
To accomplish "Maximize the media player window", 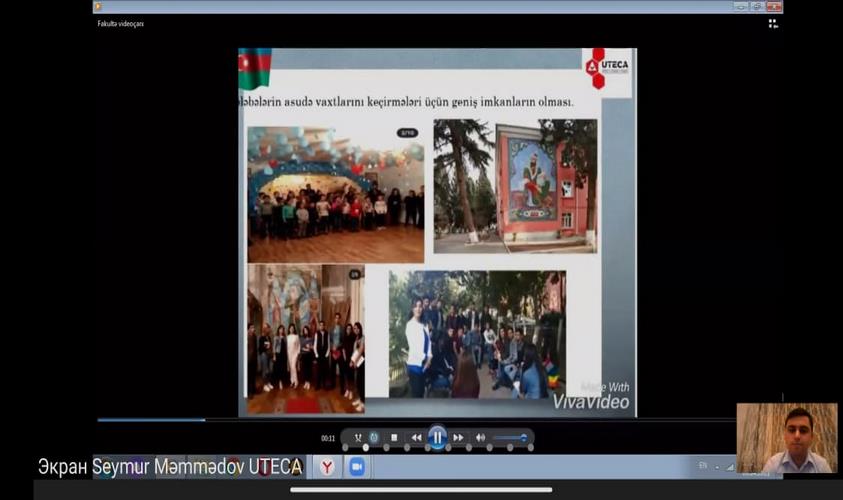I will point(756,6).
